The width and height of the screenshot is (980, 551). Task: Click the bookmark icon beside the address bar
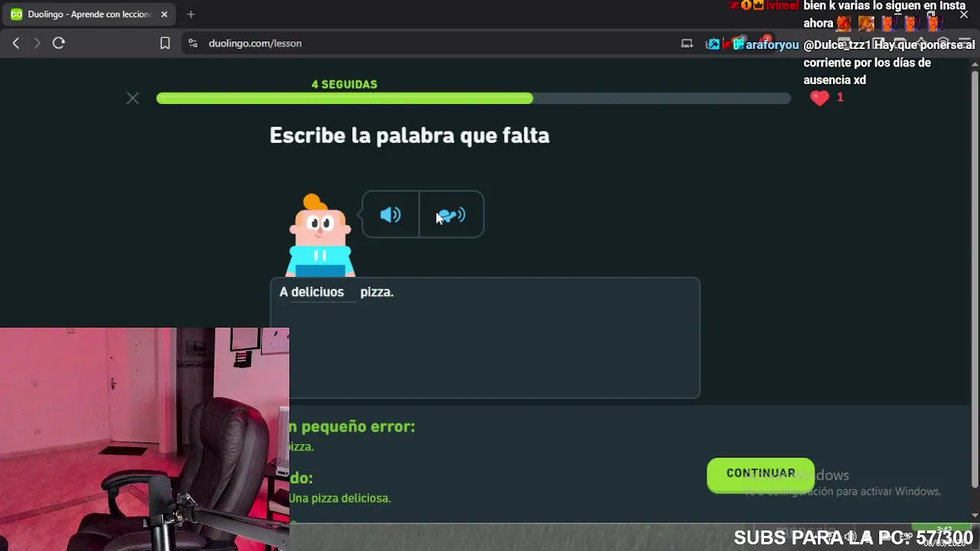click(165, 44)
